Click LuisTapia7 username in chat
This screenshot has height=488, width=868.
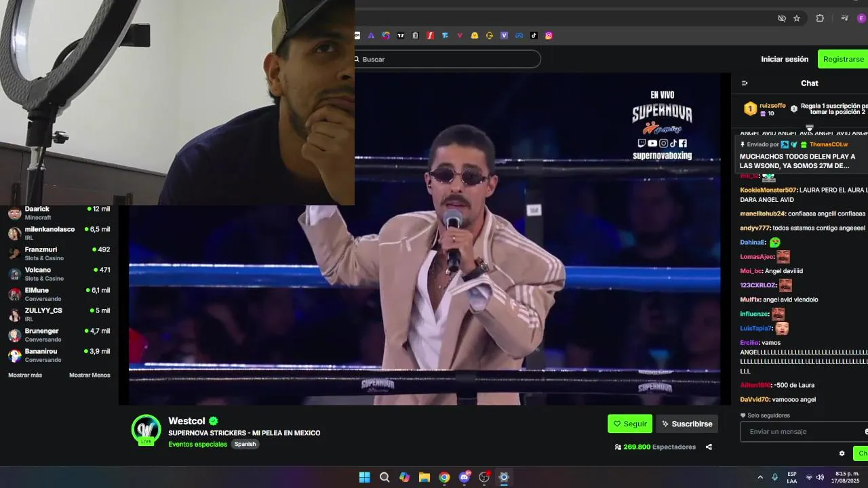pos(756,328)
